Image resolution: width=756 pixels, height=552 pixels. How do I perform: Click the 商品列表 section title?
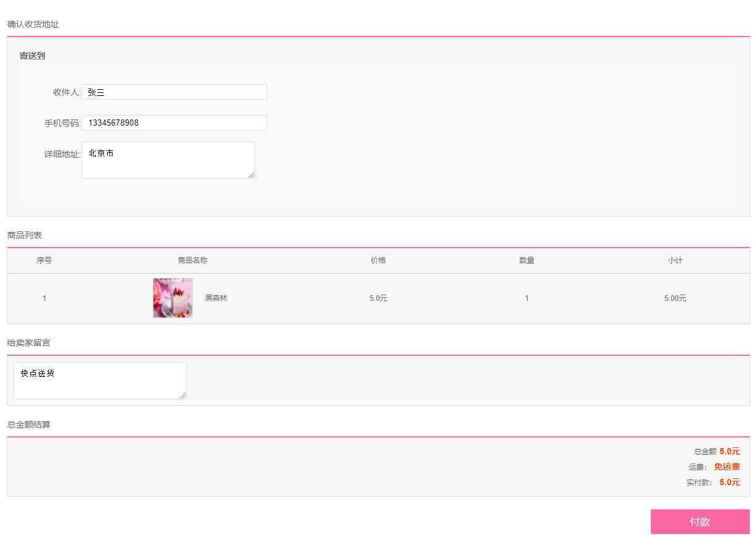pos(25,236)
